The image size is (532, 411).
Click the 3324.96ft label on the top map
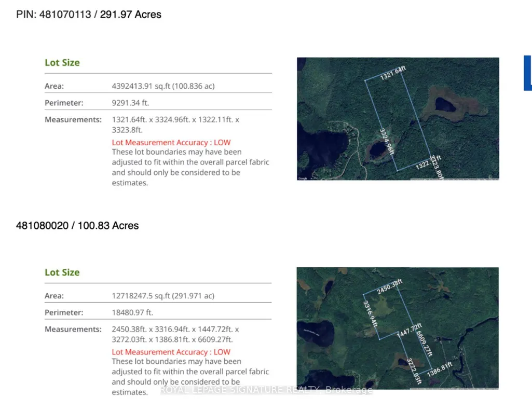click(x=387, y=141)
